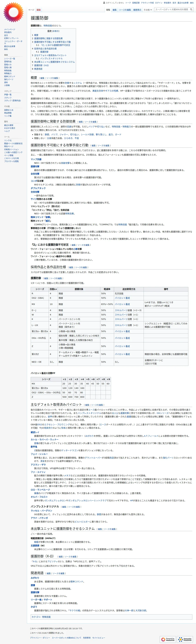The image size is (196, 644).
Task: Open the アカウント作成 link
Action: (147, 3)
